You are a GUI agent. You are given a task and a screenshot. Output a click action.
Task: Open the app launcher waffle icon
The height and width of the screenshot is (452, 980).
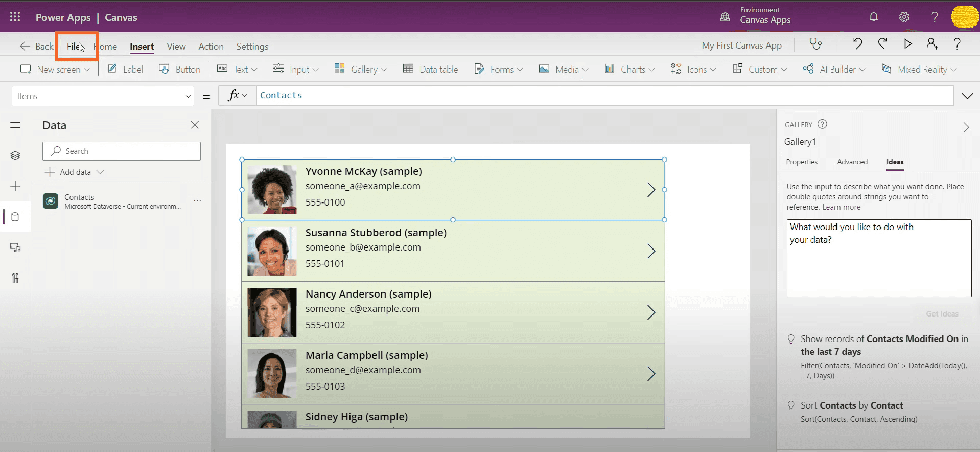15,17
